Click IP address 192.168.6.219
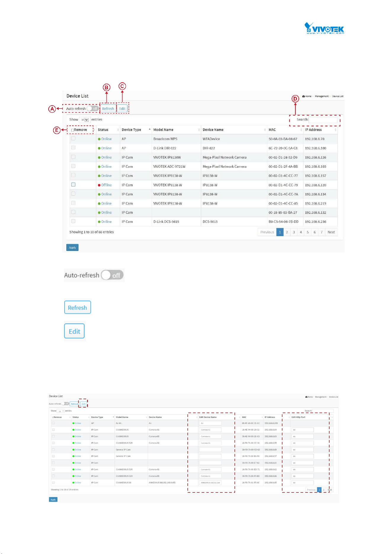The width and height of the screenshot is (392, 554). point(315,204)
